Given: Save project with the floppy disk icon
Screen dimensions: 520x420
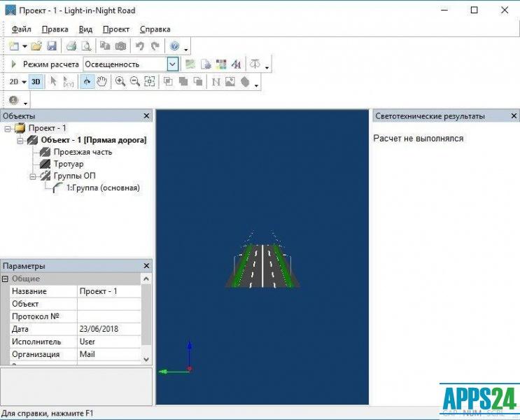Looking at the screenshot, I should [x=52, y=45].
